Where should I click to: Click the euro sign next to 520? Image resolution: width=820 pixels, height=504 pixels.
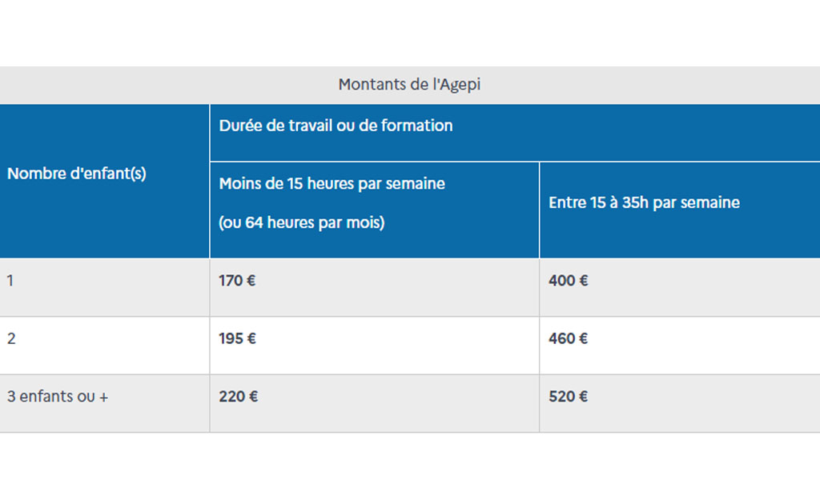tap(583, 397)
